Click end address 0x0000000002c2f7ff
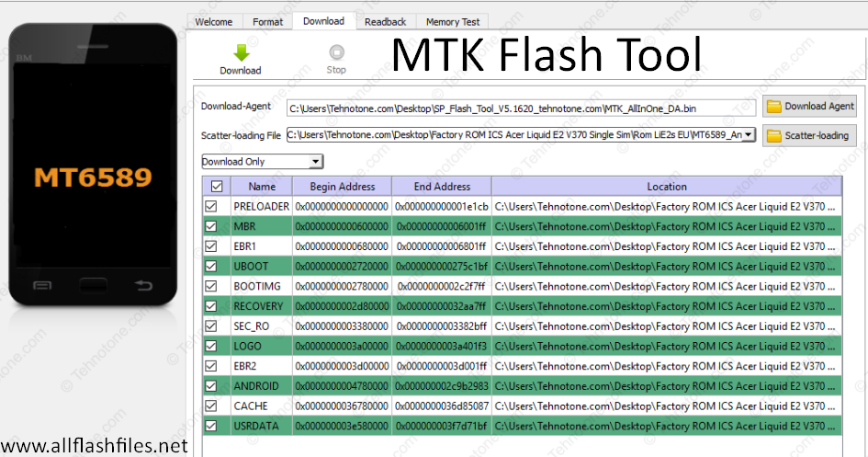 442,286
